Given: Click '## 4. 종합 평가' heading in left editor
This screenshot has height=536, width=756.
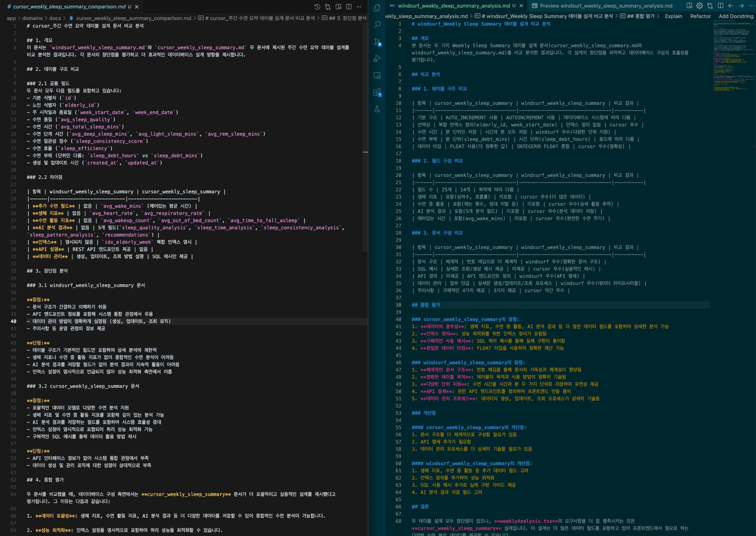Looking at the screenshot, I should click(x=45, y=480).
